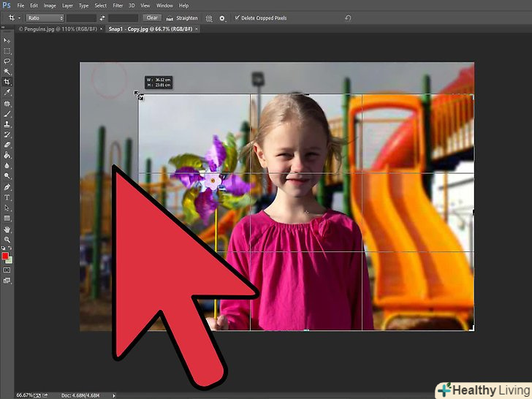Open crop overlay options grid
The image size is (532, 399).
(x=209, y=18)
